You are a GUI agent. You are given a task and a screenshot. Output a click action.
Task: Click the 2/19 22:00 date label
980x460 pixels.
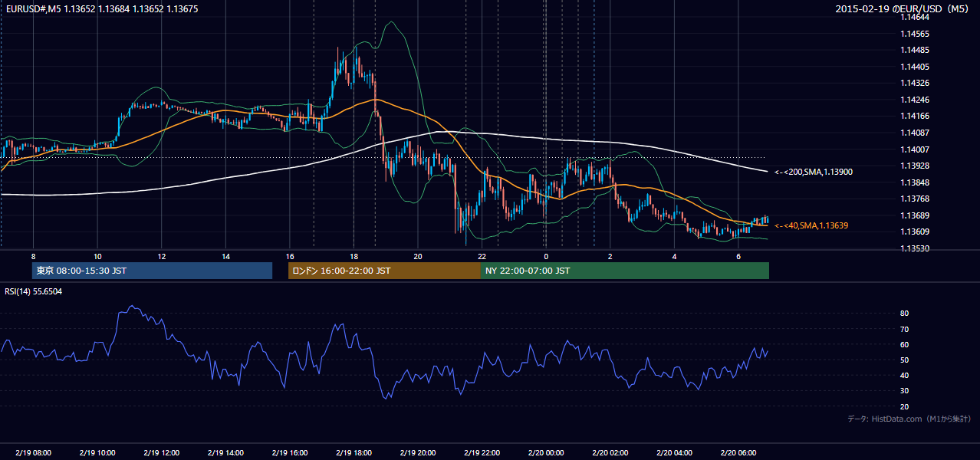pyautogui.click(x=482, y=453)
